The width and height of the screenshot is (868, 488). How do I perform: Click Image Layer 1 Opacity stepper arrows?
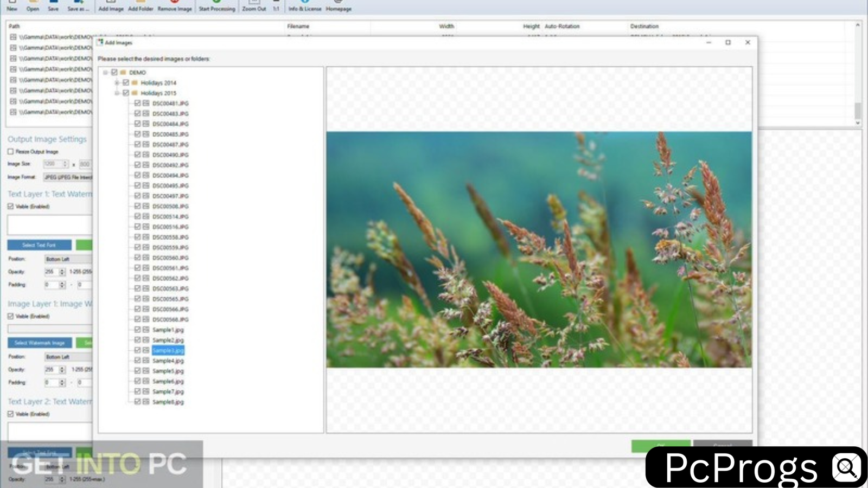pos(62,370)
